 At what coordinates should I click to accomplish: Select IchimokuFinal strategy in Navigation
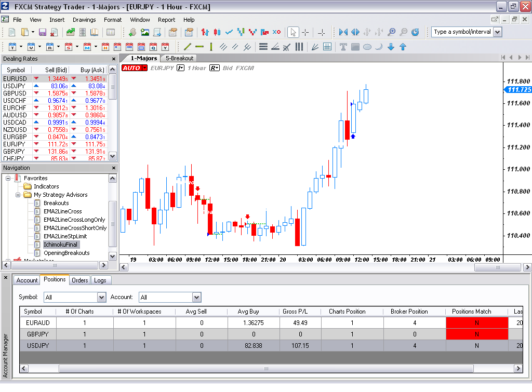pos(60,245)
